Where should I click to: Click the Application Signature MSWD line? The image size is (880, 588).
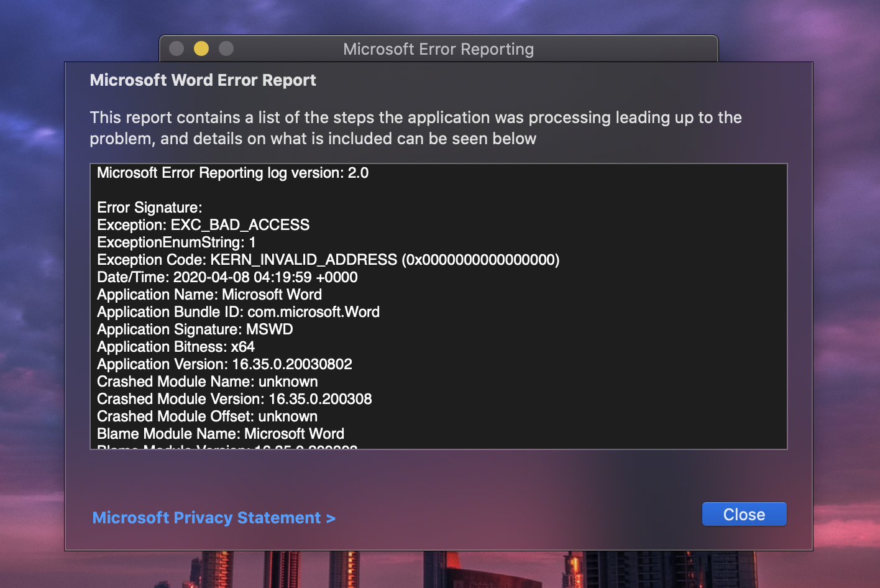195,329
